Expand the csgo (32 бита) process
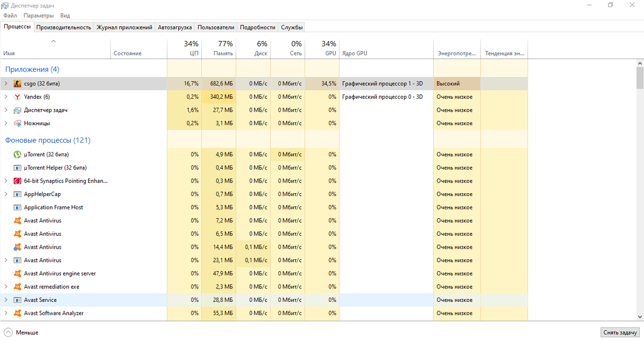This screenshot has width=644, height=342. (x=6, y=84)
